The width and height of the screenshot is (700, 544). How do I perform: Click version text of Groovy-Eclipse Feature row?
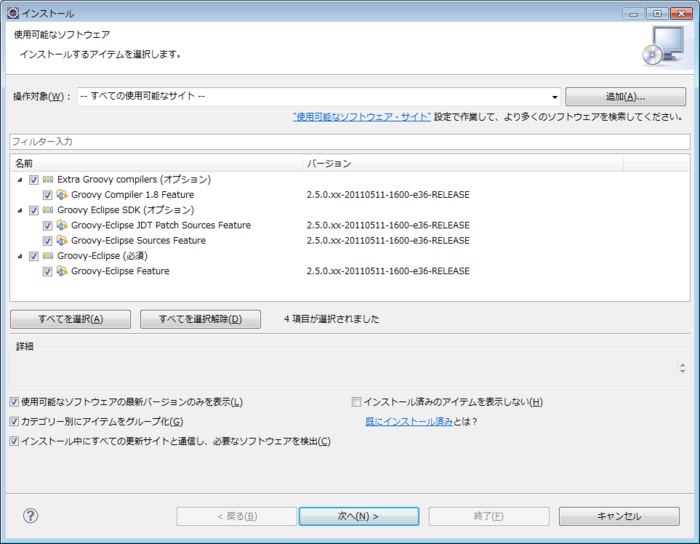tap(388, 271)
